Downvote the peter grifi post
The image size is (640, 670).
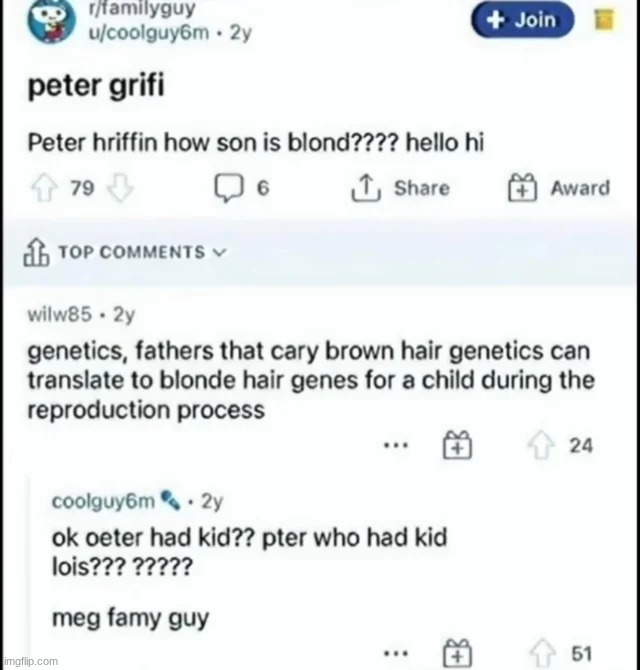(115, 189)
